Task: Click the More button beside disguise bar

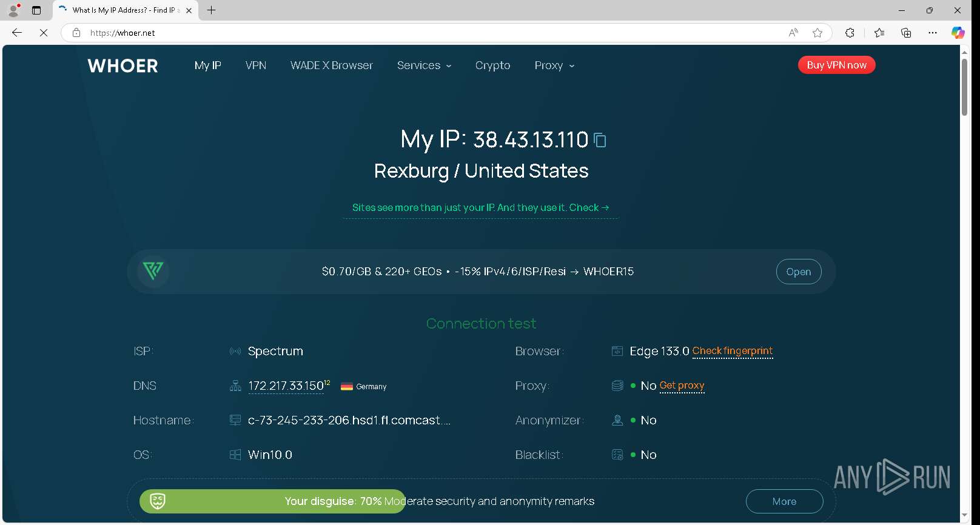Action: [784, 501]
